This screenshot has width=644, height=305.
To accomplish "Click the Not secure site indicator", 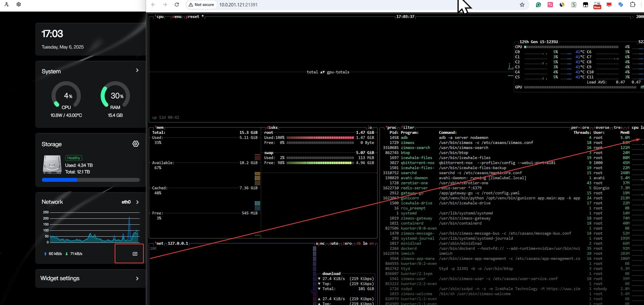I will pos(201,5).
